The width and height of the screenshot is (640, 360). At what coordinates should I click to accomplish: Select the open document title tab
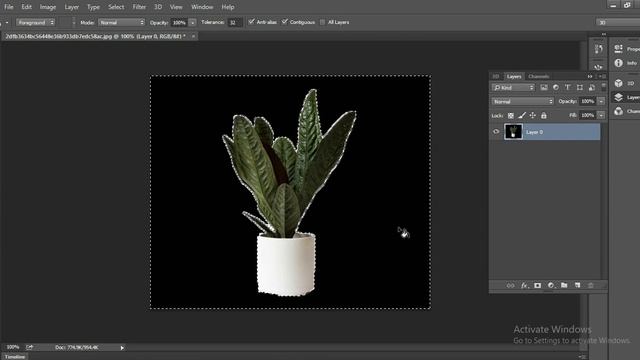[x=96, y=36]
